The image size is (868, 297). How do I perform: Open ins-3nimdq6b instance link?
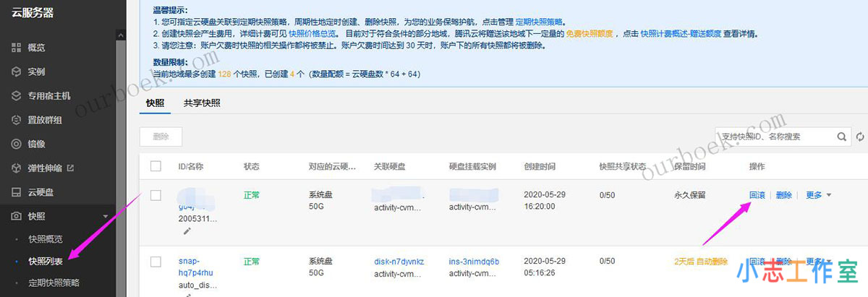pyautogui.click(x=474, y=262)
